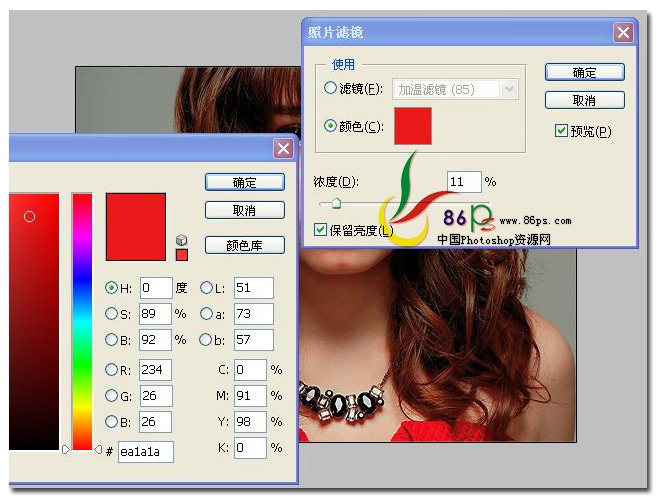Select the HSB brightness B radio button
The image size is (660, 500).
(x=111, y=339)
